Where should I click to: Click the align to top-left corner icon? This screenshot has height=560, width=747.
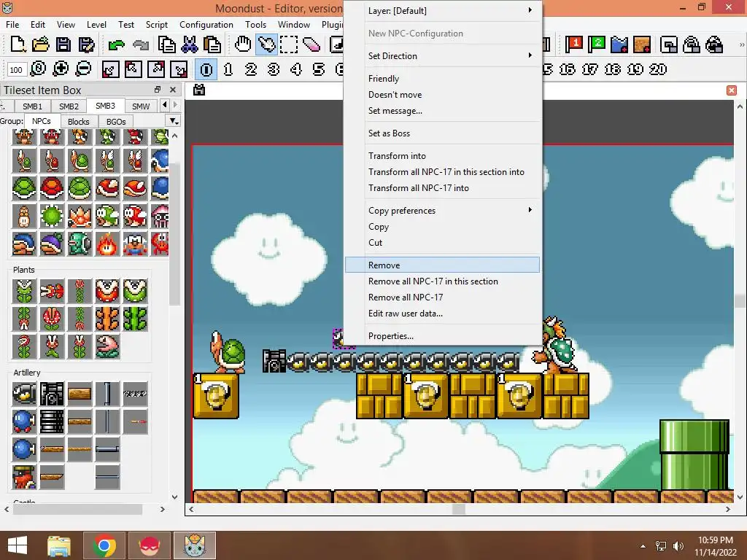point(133,69)
